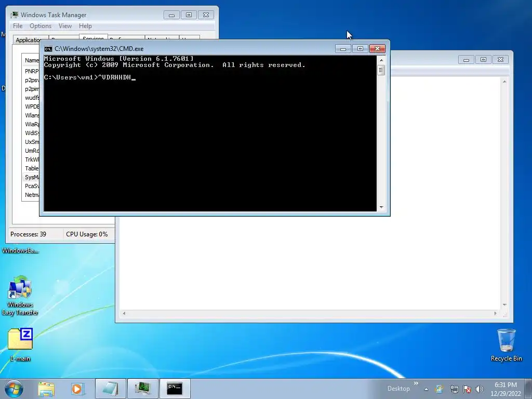The height and width of the screenshot is (399, 532).
Task: Click the CMD command prompt line
Action: pyautogui.click(x=89, y=77)
